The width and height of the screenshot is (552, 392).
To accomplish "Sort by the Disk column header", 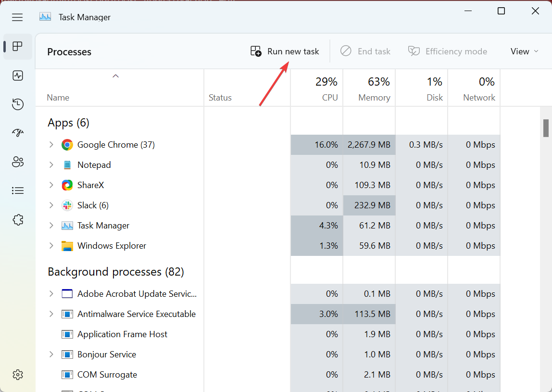I will [x=421, y=88].
